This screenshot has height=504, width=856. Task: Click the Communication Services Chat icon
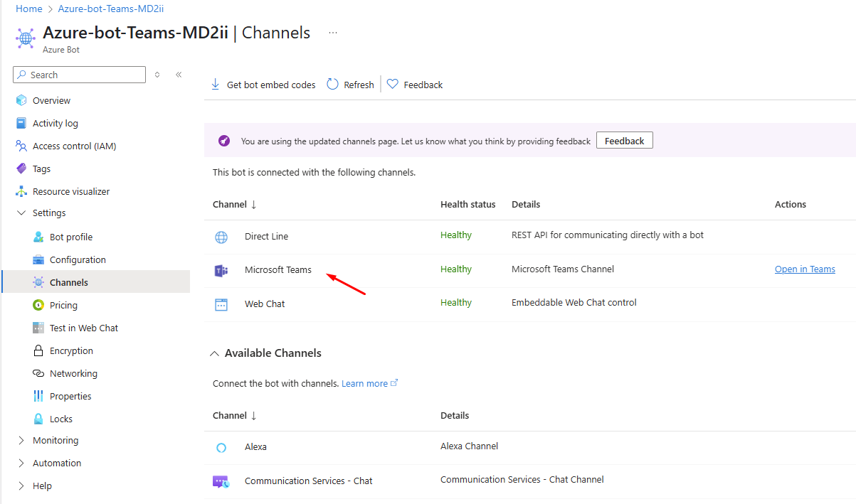point(221,481)
